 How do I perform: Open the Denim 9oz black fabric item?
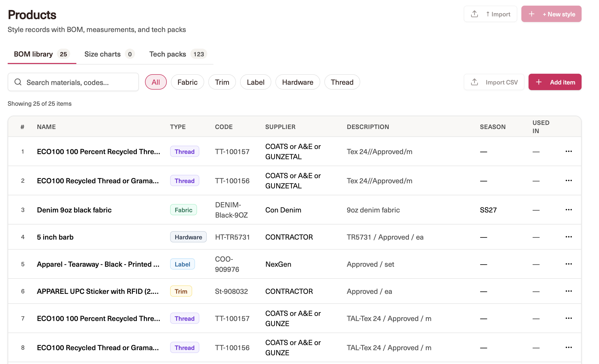(74, 210)
